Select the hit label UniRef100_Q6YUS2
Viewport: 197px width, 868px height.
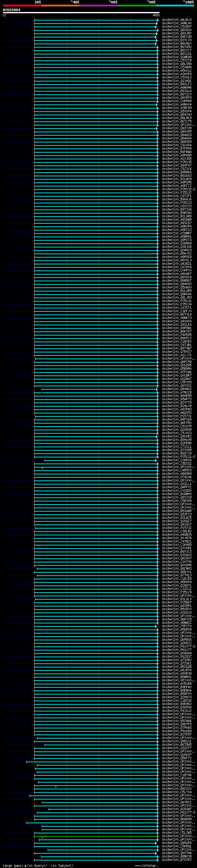pos(176,386)
